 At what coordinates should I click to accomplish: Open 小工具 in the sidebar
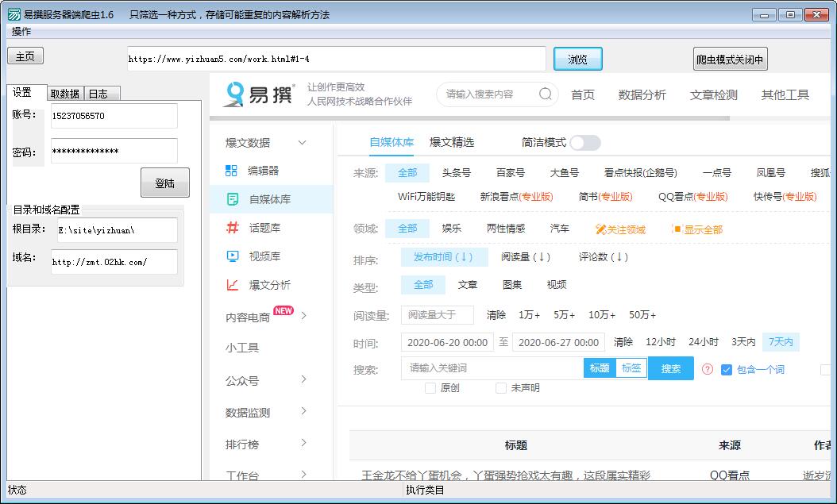(242, 348)
